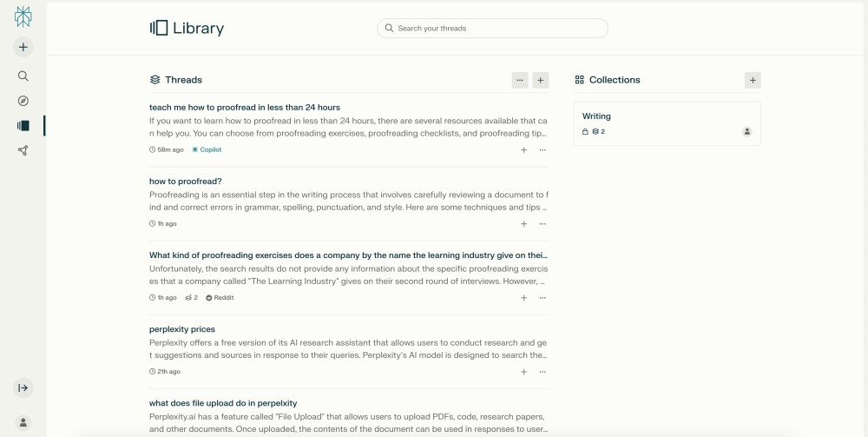Screen dimensions: 868x437
Task: Open the user profile avatar
Action: pyautogui.click(x=23, y=422)
